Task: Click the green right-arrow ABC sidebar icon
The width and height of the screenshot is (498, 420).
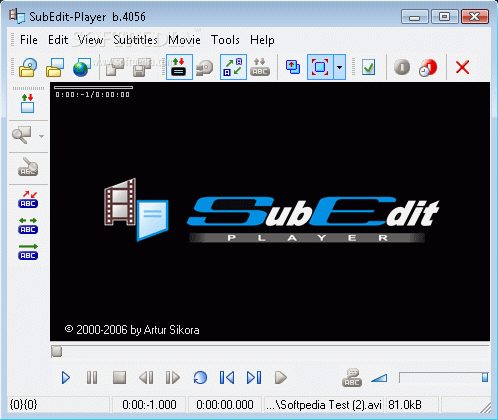Action: pyautogui.click(x=28, y=252)
